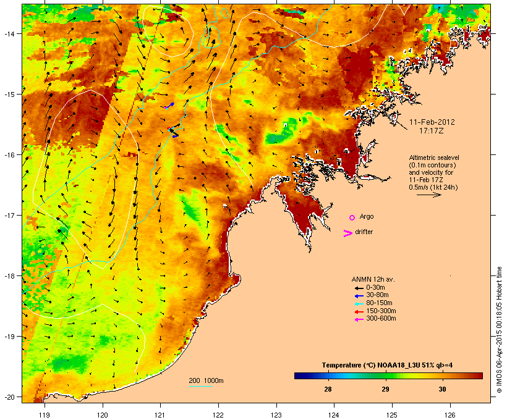
Task: Click the longitude label 120
Action: tap(103, 415)
